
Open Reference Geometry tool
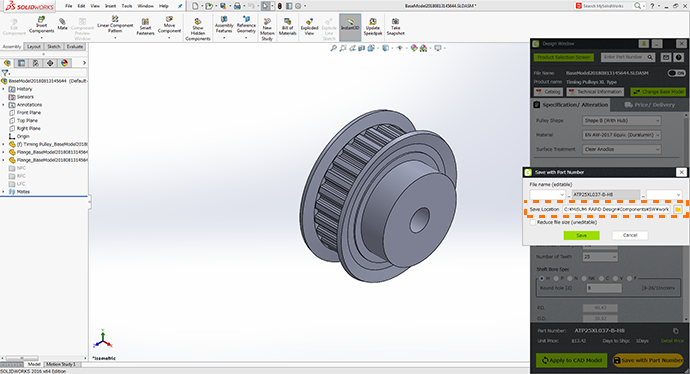coord(246,26)
